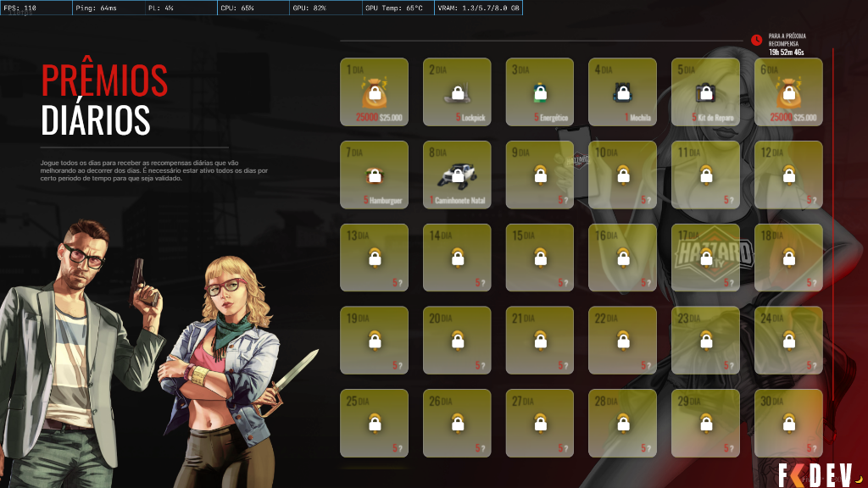Click the padlock on the day 9 reward
This screenshot has height=488, width=868.
click(x=540, y=175)
